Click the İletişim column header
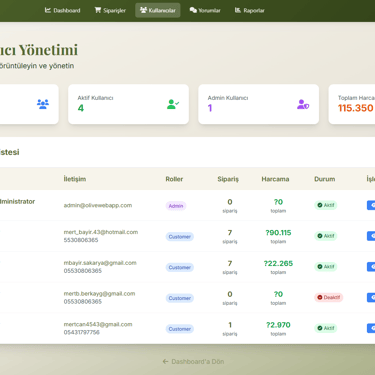Viewport: 375px width, 375px height. [x=75, y=179]
